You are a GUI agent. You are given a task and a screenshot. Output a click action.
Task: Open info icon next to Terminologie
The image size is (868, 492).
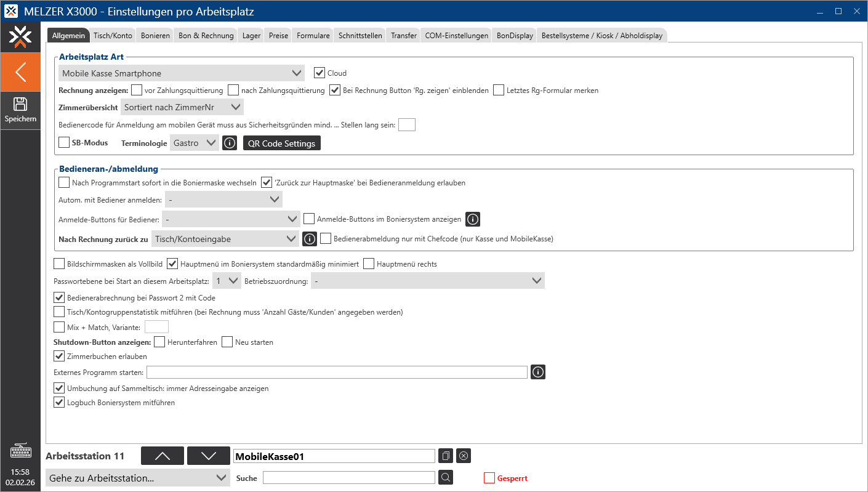click(230, 143)
